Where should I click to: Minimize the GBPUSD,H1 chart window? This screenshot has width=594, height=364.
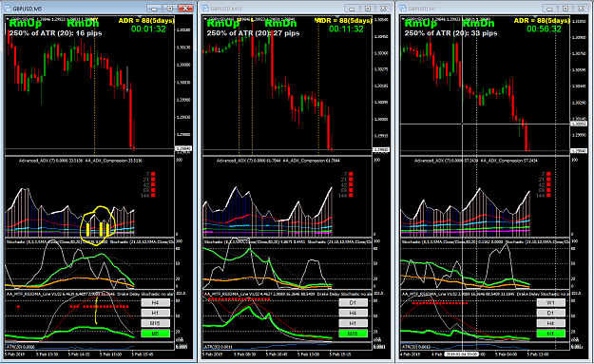(x=549, y=9)
